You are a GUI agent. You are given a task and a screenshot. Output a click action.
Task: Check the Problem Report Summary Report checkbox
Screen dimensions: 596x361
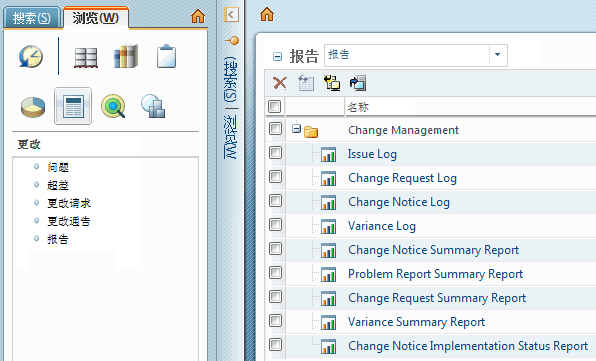tap(276, 272)
